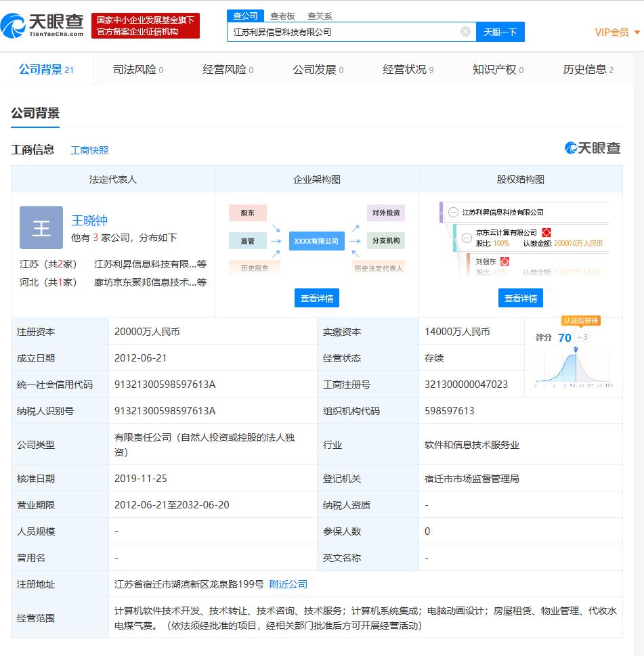Click the 王 avatar of the legal representative

click(41, 227)
